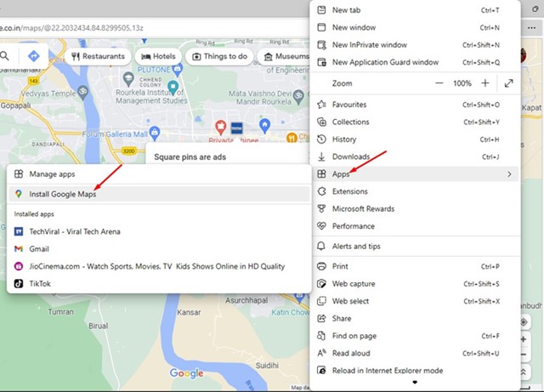
Task: Show more menu items with bottom arrow
Action: point(415,383)
